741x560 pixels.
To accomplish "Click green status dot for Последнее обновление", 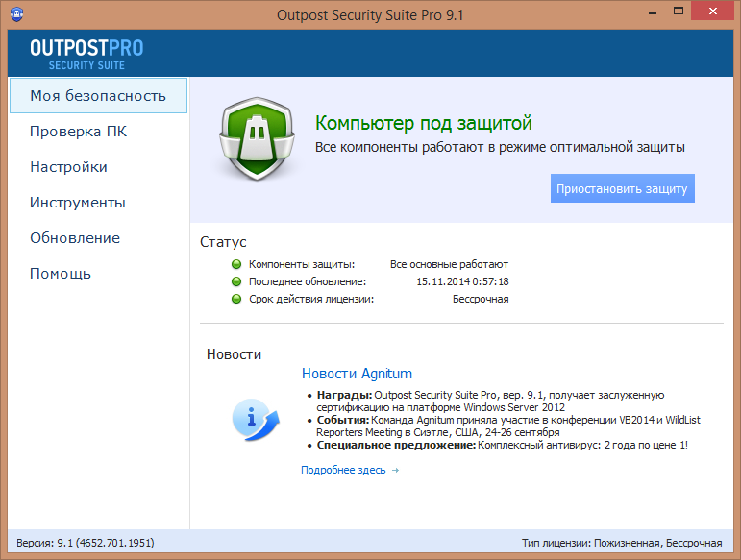I will [236, 281].
